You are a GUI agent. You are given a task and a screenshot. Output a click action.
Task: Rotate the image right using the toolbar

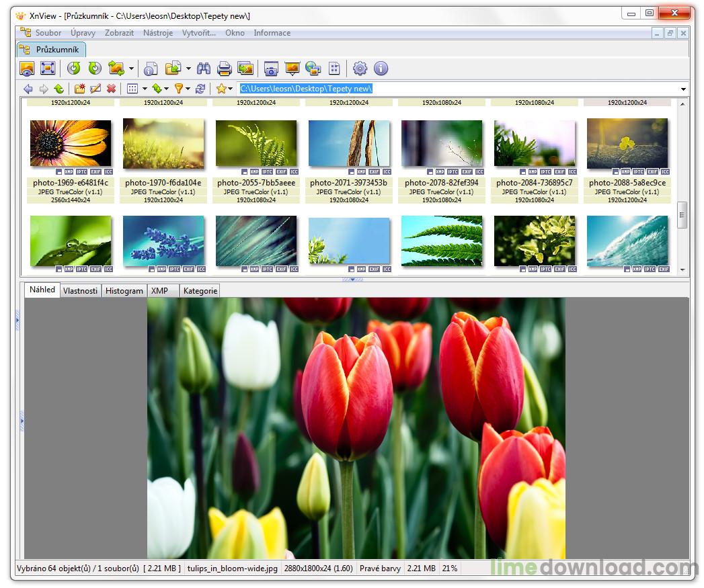tap(96, 68)
